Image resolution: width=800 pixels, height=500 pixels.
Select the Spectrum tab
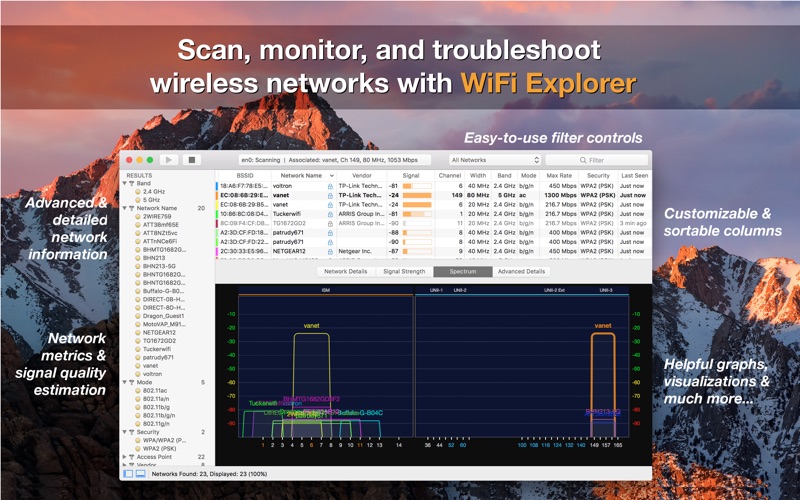(463, 271)
